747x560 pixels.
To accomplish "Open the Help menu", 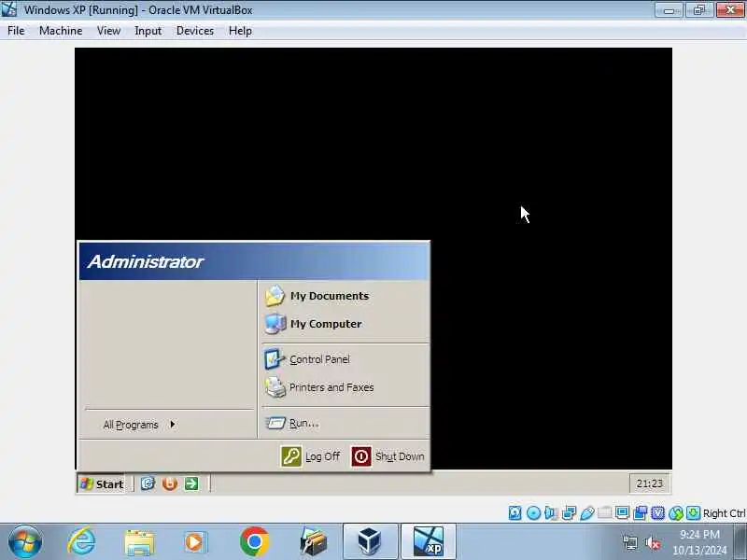I will pyautogui.click(x=240, y=31).
